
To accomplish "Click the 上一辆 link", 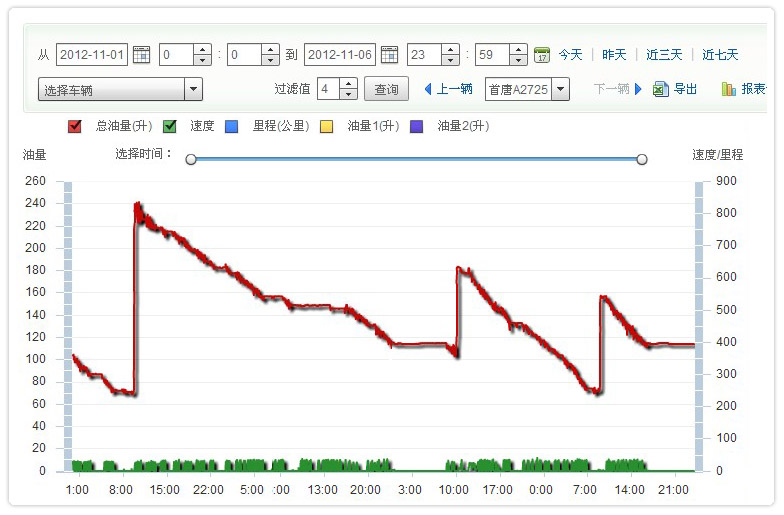I will pos(454,89).
